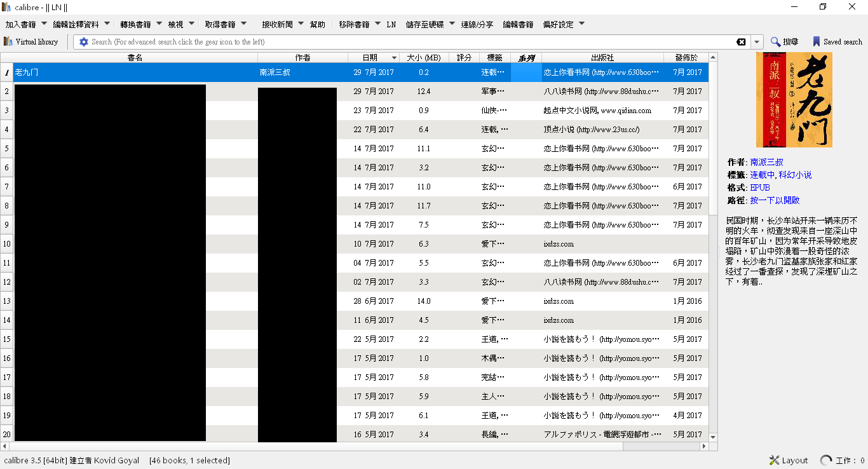Select row 4 publisher 顶点小说
Image resolution: width=868 pixels, height=469 pixels.
(602, 130)
